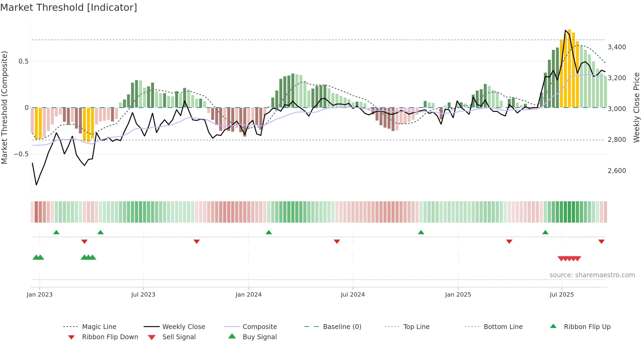
Task: Click the 3,400 price tick label
Action: [617, 47]
